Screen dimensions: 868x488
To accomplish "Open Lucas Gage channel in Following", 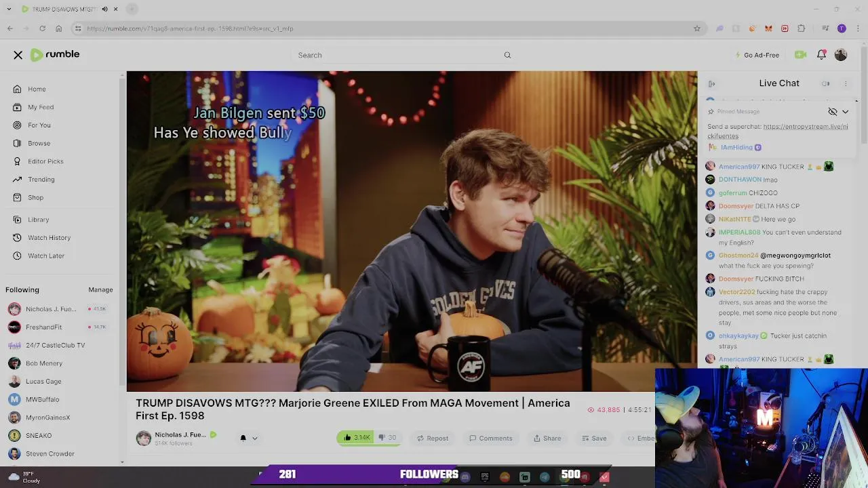I will [x=43, y=382].
